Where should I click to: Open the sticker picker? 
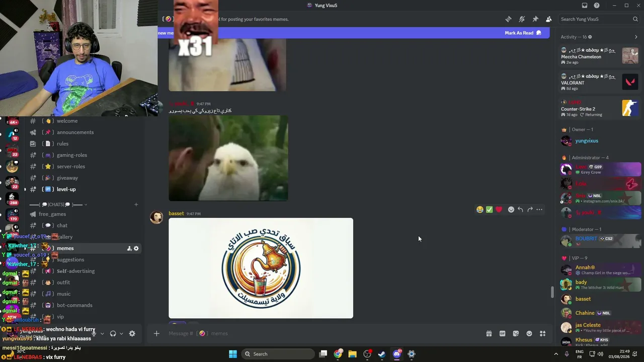[x=516, y=333]
